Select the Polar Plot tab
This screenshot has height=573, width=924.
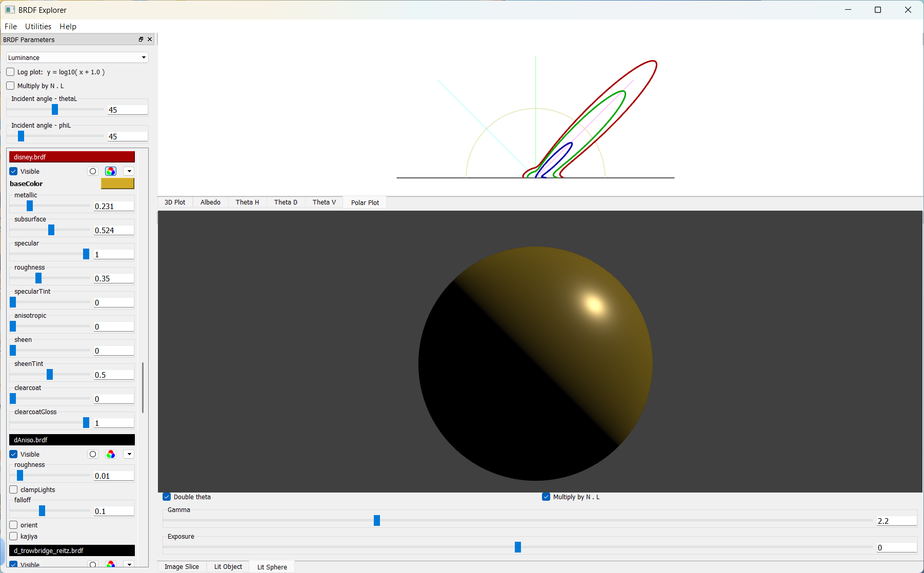pyautogui.click(x=365, y=202)
